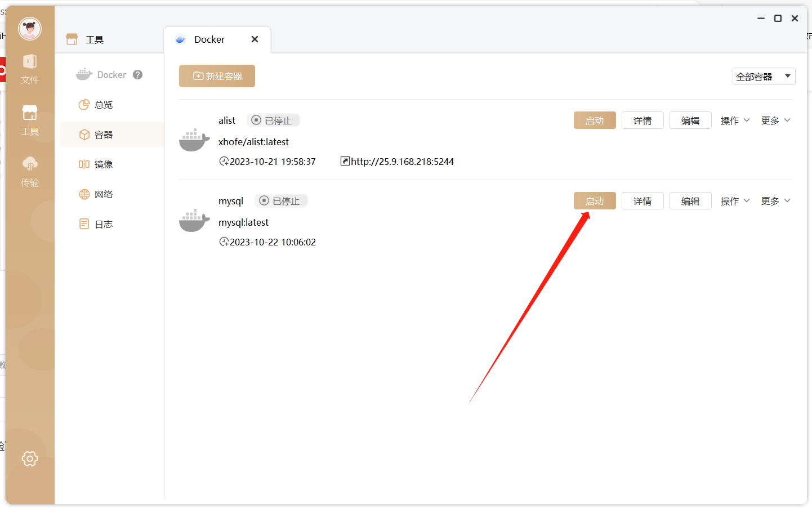
Task: Click the alist container name
Action: click(227, 120)
